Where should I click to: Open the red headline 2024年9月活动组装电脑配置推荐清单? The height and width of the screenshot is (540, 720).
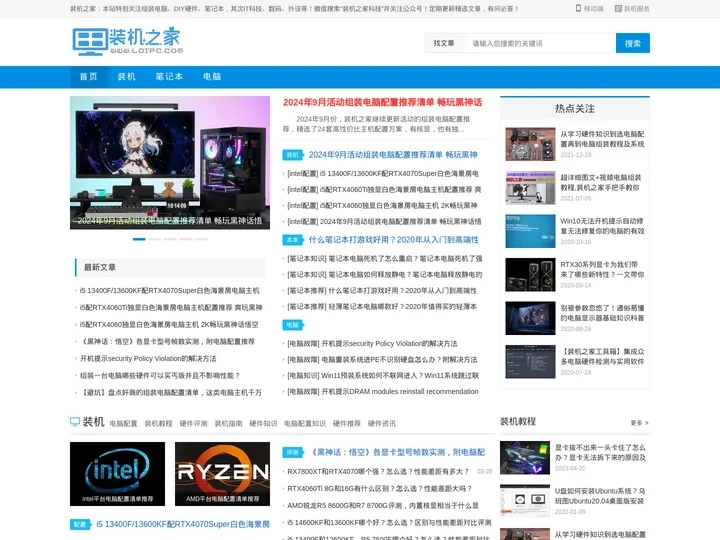click(x=382, y=102)
